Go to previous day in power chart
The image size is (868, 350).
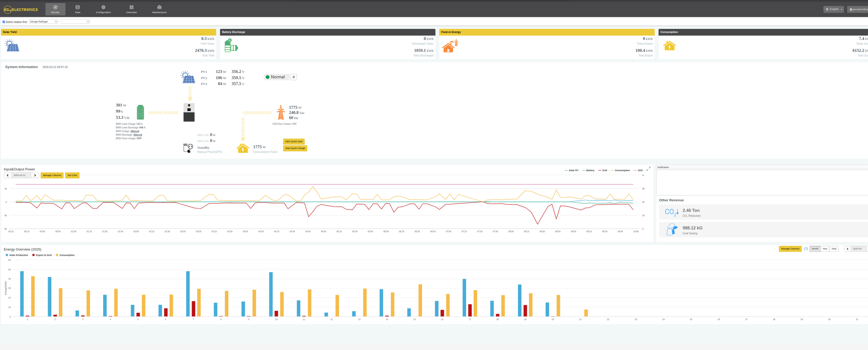(x=8, y=175)
